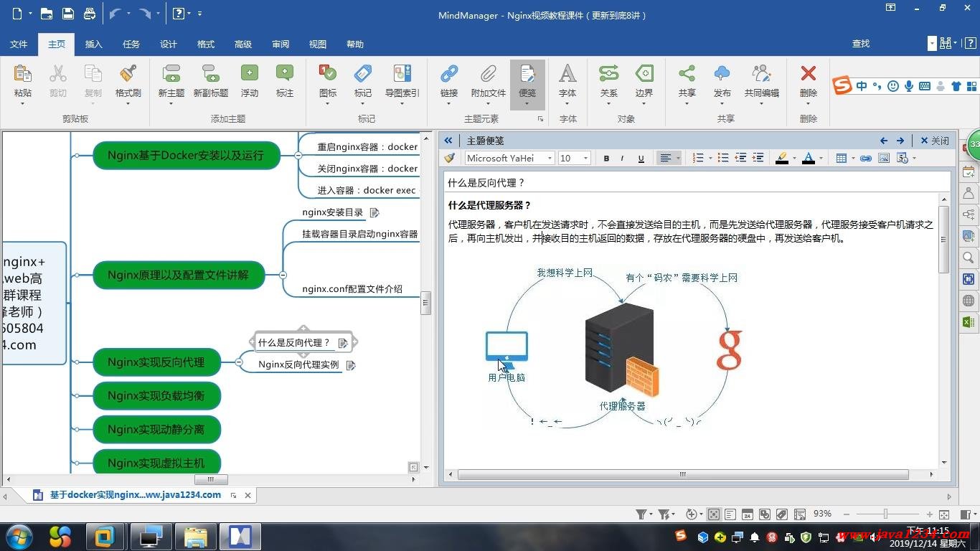Click the Excel icon in right sidebar
Screen dimensions: 980x551
pos(969,322)
